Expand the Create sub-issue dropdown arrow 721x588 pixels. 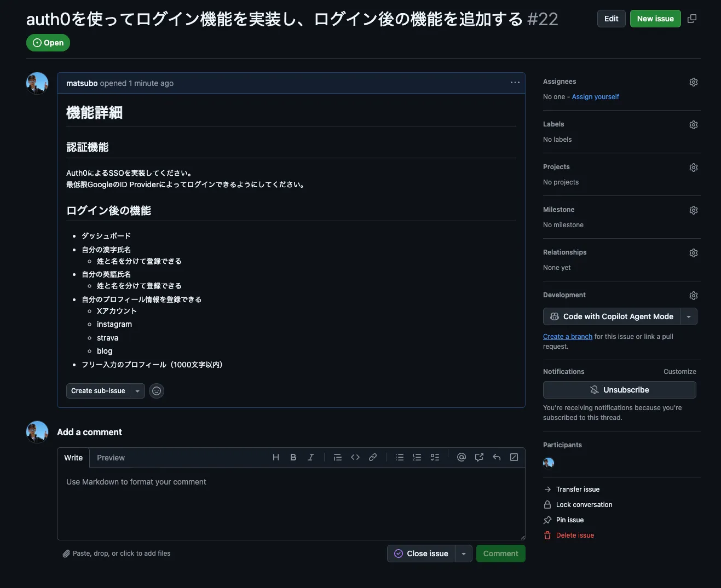coord(137,391)
